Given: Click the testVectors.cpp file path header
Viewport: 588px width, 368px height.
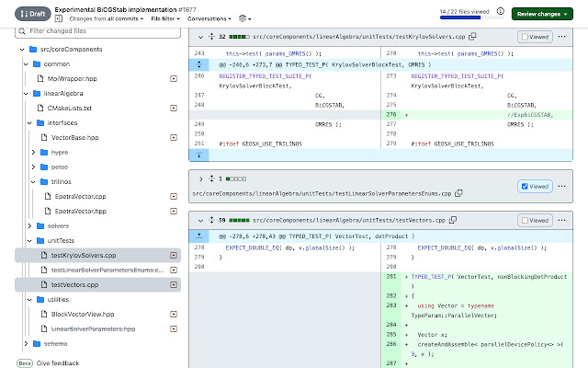Looking at the screenshot, I should pyautogui.click(x=349, y=220).
